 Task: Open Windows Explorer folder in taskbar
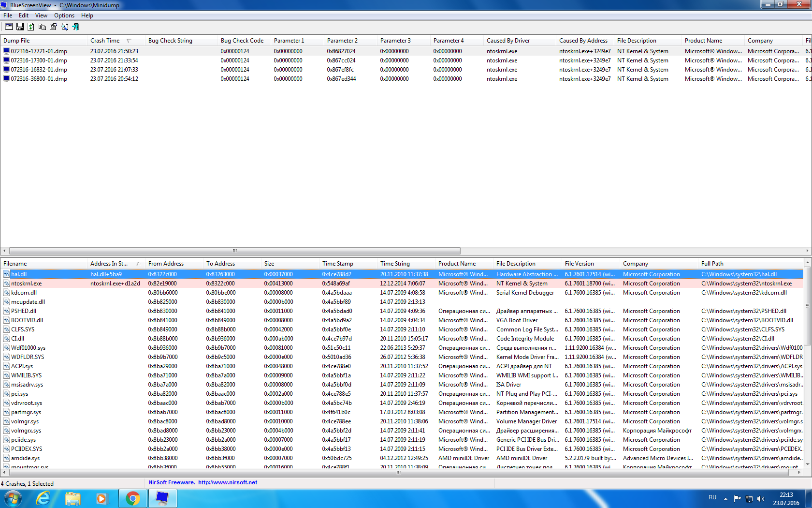(73, 498)
